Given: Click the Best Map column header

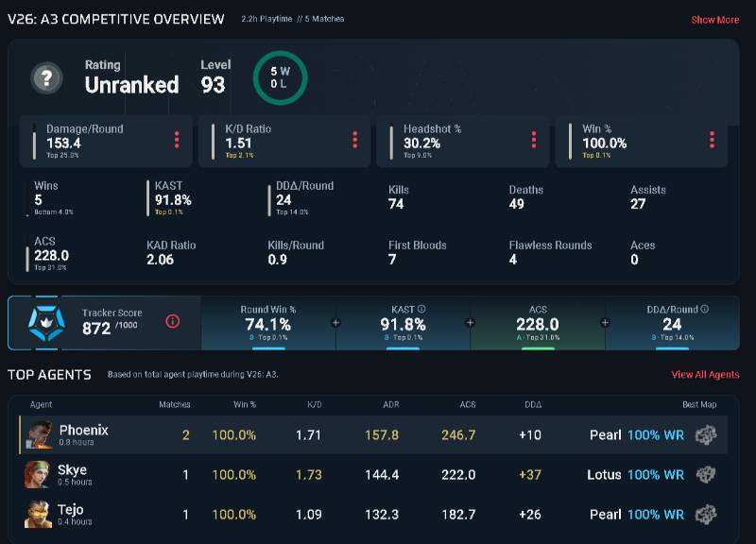Looking at the screenshot, I should coord(699,404).
